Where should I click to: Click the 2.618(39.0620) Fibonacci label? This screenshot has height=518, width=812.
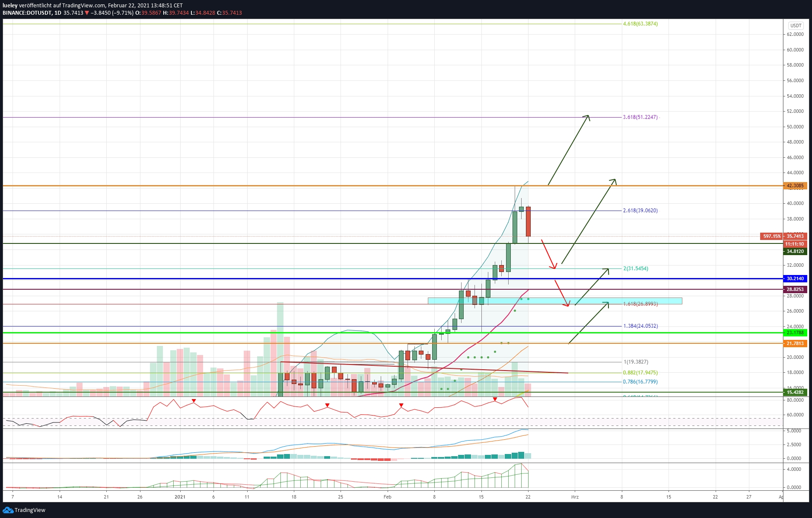(640, 211)
